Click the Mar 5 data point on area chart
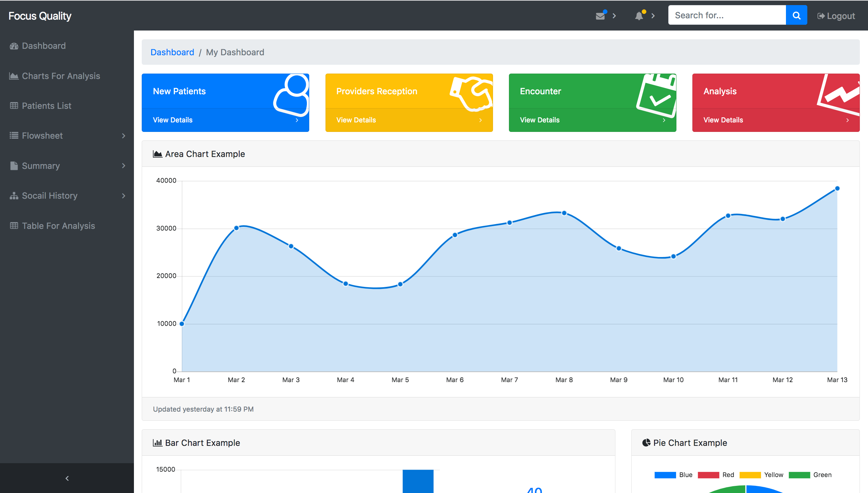Screen dimensions: 868x493 pyautogui.click(x=400, y=284)
